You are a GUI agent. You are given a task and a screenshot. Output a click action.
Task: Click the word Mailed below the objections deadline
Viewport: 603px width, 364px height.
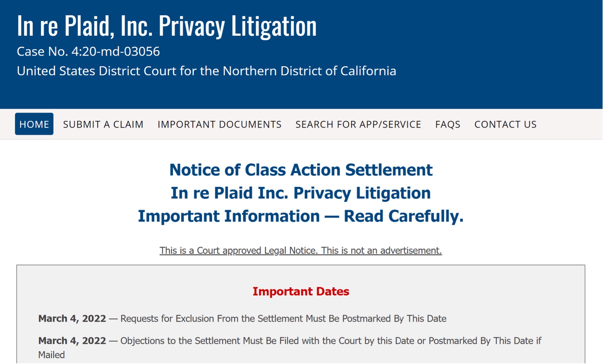(x=51, y=354)
